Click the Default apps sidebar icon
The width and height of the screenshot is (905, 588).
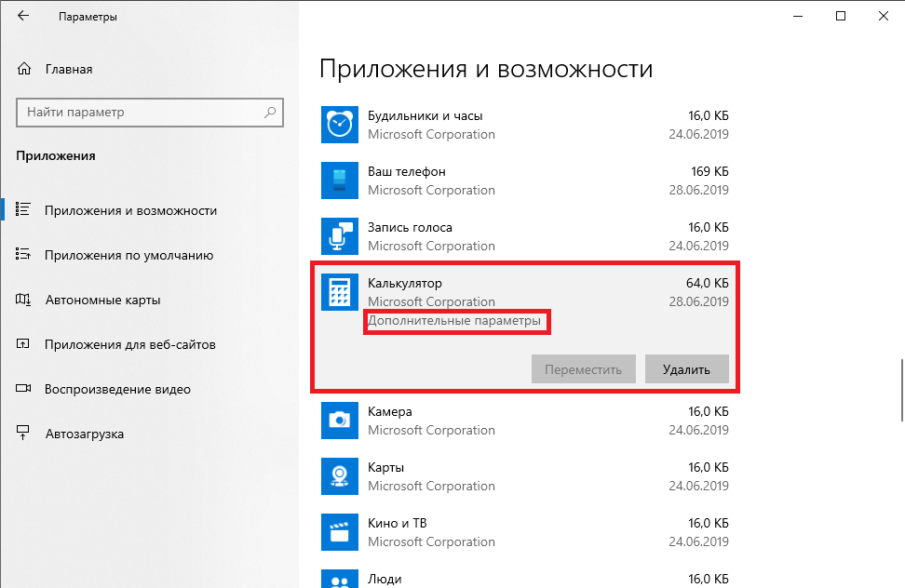[22, 254]
